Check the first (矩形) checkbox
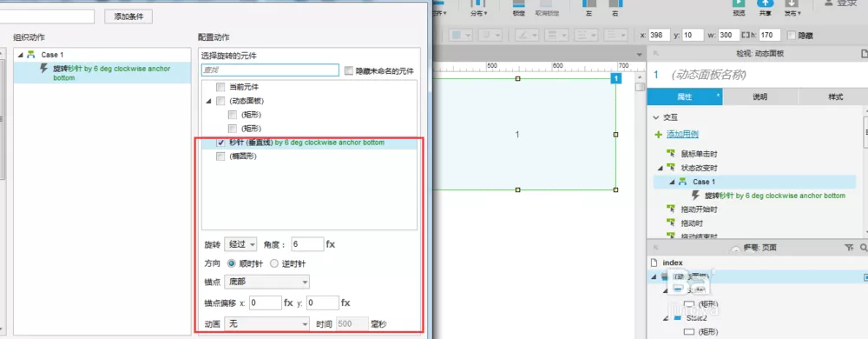The width and height of the screenshot is (868, 339). click(233, 115)
